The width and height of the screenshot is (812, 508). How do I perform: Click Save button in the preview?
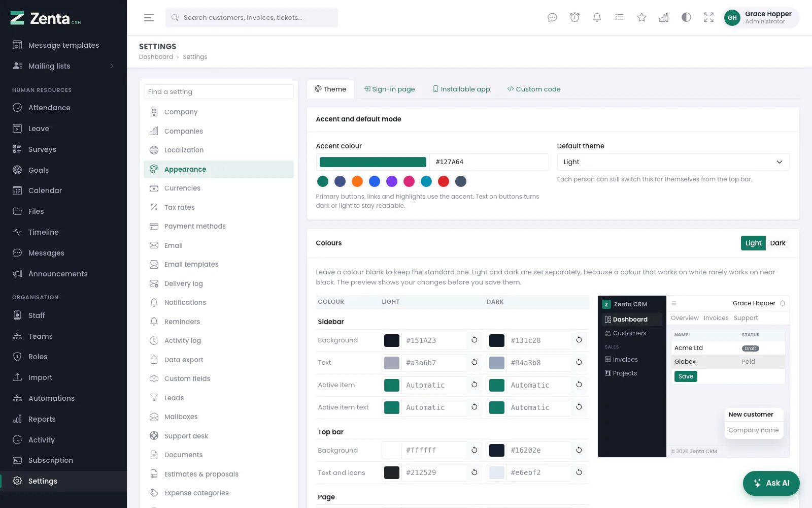686,376
